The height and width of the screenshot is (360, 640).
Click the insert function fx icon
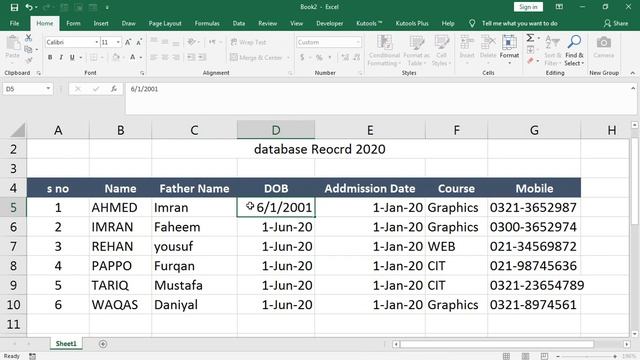114,89
